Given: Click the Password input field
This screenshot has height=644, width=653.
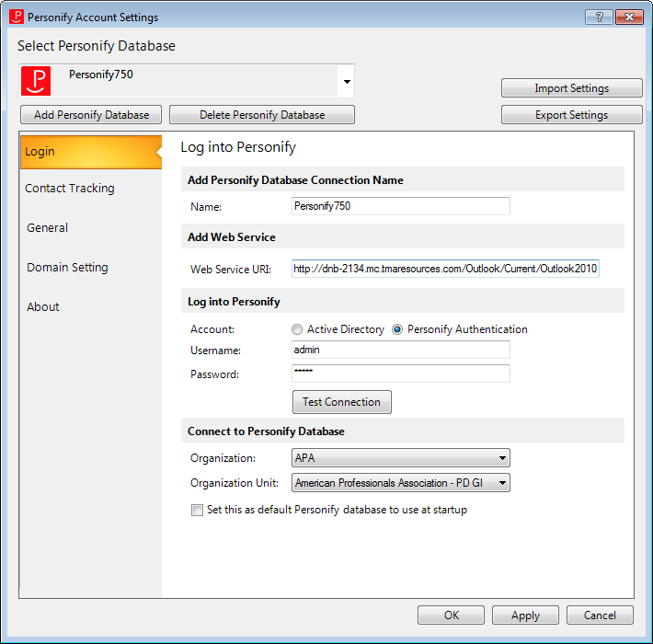Looking at the screenshot, I should pos(401,374).
